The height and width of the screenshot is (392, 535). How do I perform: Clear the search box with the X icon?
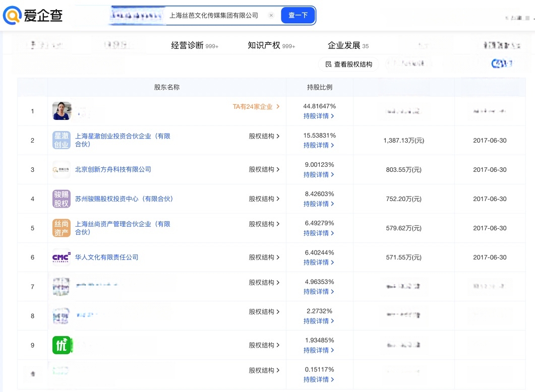(271, 15)
